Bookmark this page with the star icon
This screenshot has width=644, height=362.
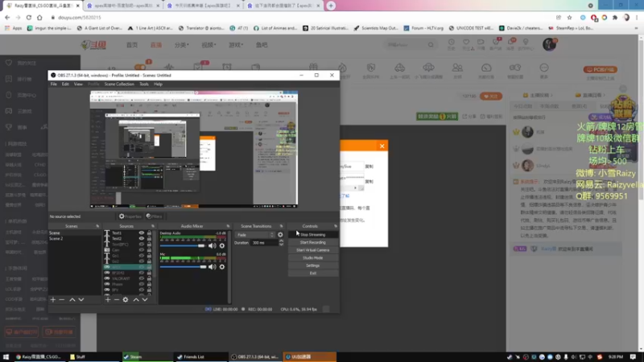click(569, 18)
